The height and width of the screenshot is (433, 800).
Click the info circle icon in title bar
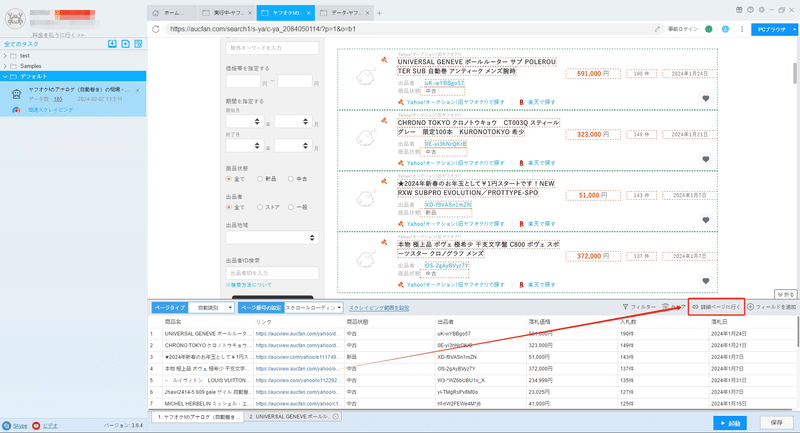750,10
